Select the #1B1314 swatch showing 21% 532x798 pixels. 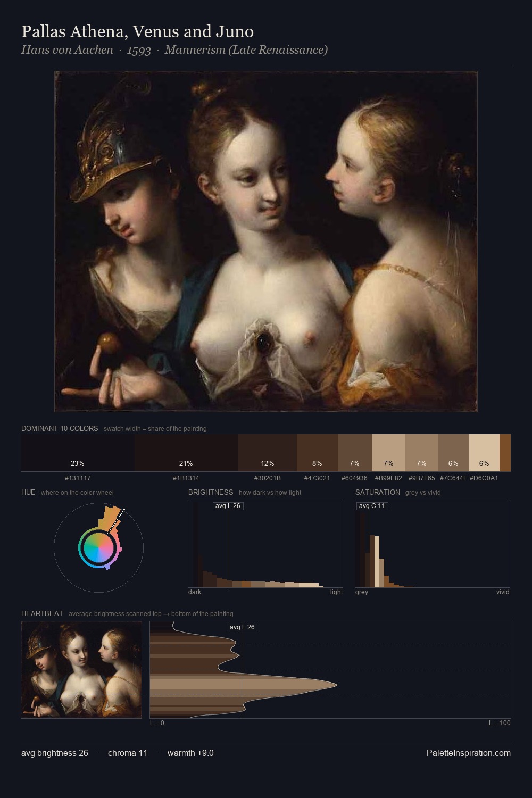point(186,453)
